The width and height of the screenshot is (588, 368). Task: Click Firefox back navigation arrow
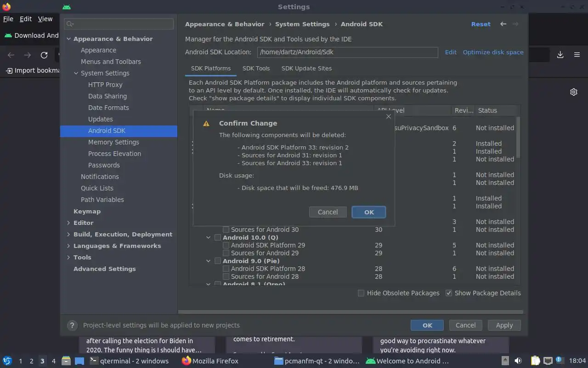click(x=11, y=55)
